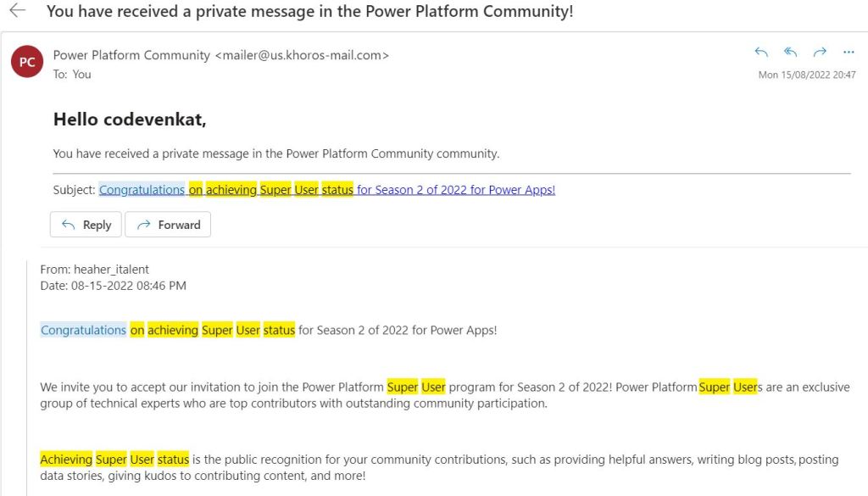Click the Mon 15/08/2022 20:47 timestamp
The height and width of the screenshot is (496, 868).
(x=807, y=75)
